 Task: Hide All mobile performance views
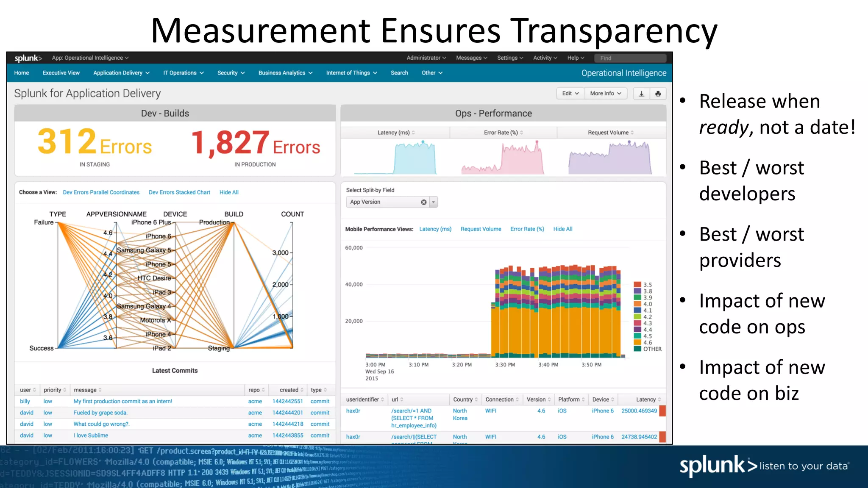[562, 229]
